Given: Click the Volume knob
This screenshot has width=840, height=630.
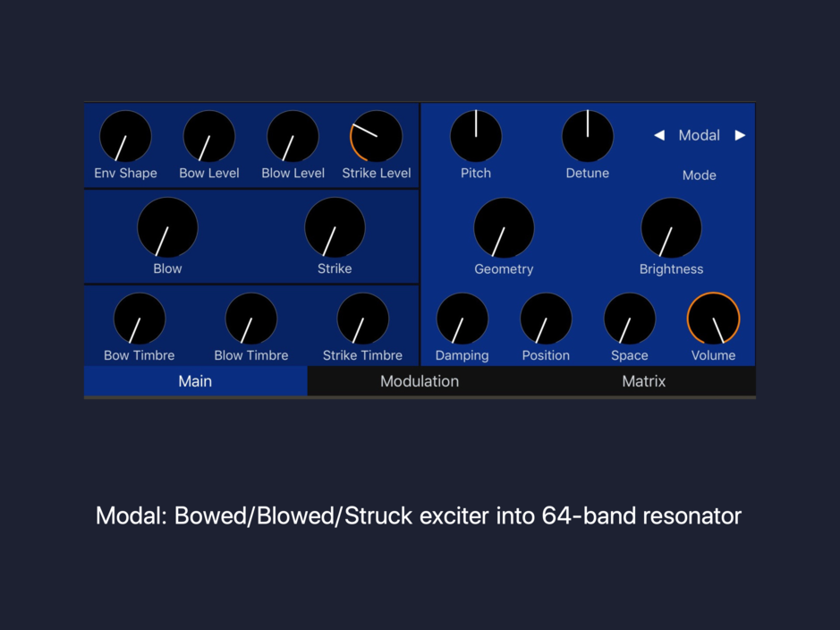Looking at the screenshot, I should pyautogui.click(x=713, y=319).
